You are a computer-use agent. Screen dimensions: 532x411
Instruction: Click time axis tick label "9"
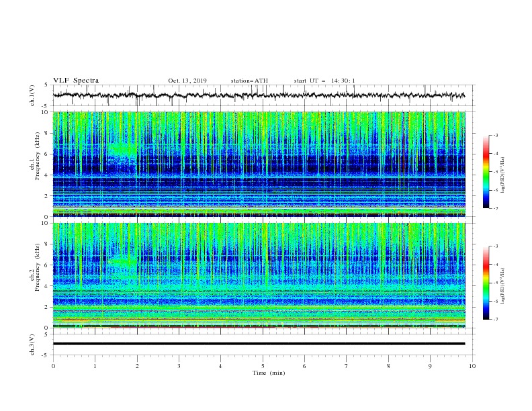click(x=430, y=366)
